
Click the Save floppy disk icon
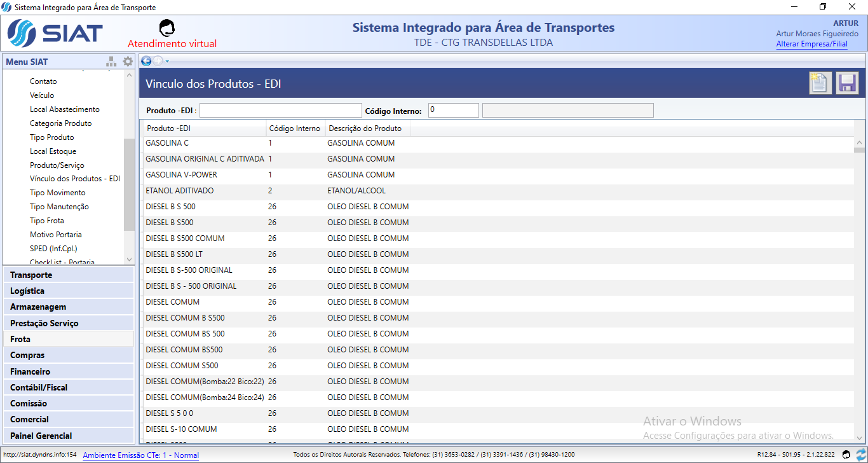[x=847, y=83]
